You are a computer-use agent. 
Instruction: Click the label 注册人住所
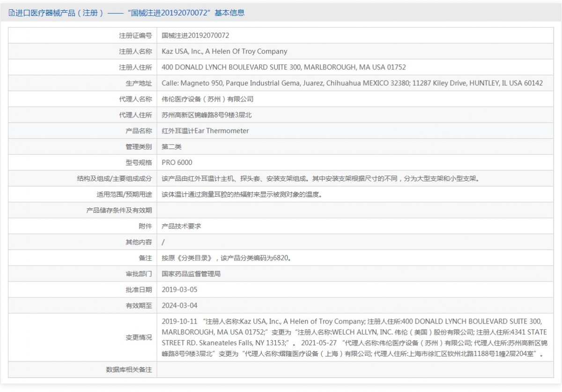[135, 67]
